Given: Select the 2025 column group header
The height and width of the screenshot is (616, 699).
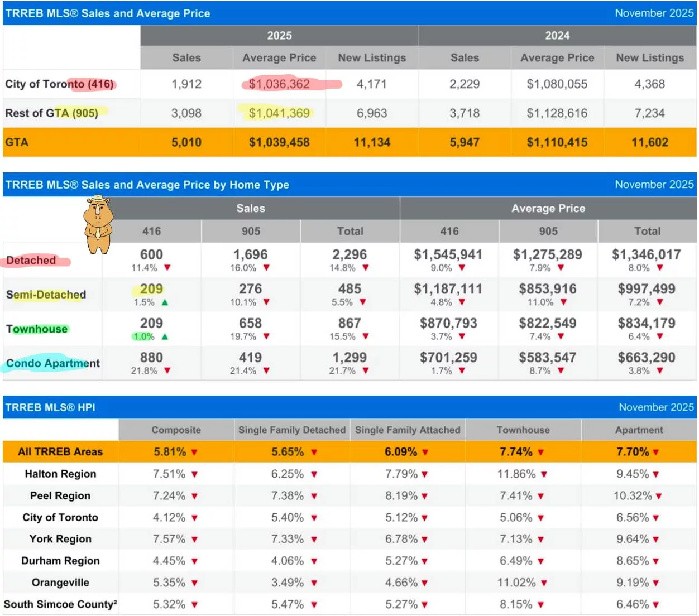Looking at the screenshot, I should pos(279,36).
